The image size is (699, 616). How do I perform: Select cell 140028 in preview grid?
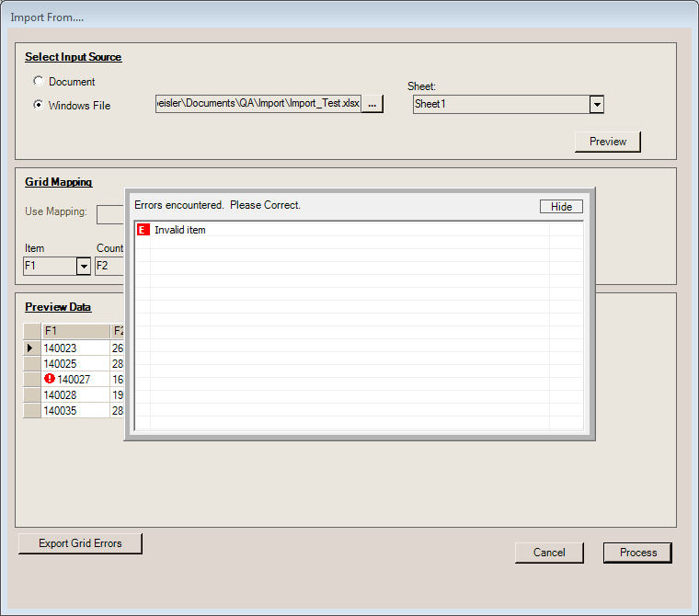point(75,395)
